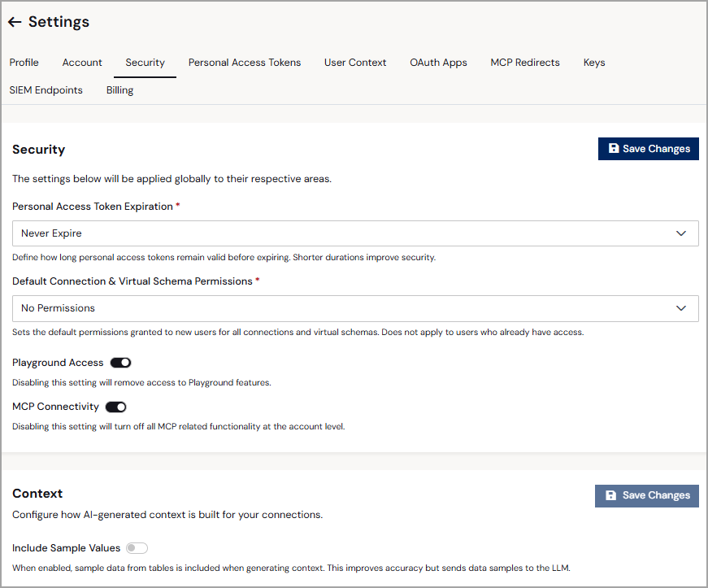
Task: Go back using the arrow beside Settings
Action: point(15,22)
